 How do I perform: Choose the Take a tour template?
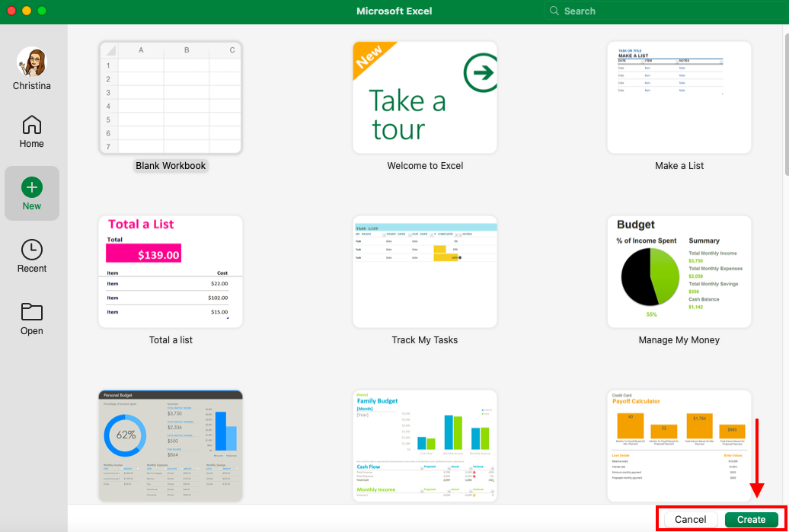(425, 97)
